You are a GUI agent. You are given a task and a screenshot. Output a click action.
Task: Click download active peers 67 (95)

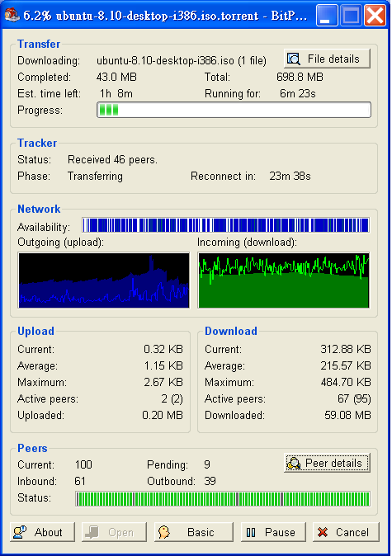pyautogui.click(x=354, y=399)
